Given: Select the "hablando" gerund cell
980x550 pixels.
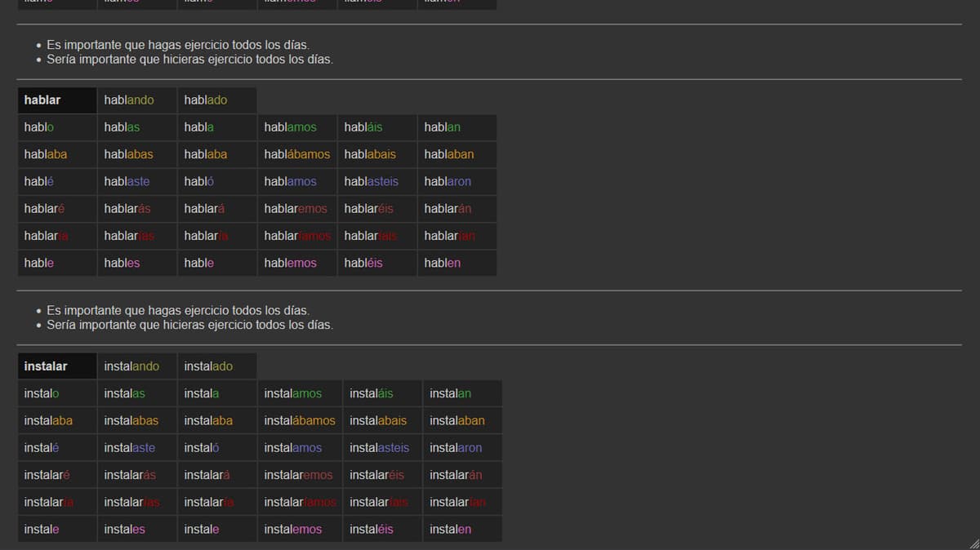Looking at the screenshot, I should [x=136, y=100].
